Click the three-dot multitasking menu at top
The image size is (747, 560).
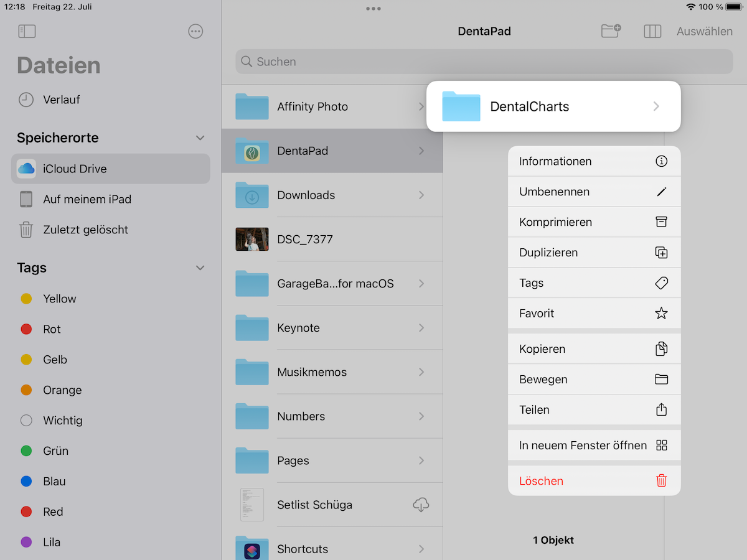tap(374, 9)
